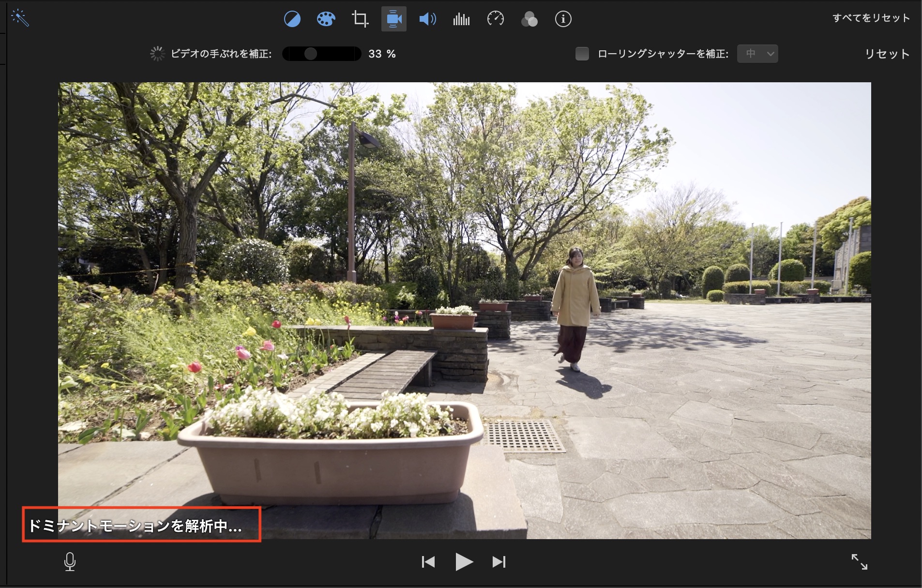Show clip information panel
Screen dimensions: 922x588
[x=563, y=19]
